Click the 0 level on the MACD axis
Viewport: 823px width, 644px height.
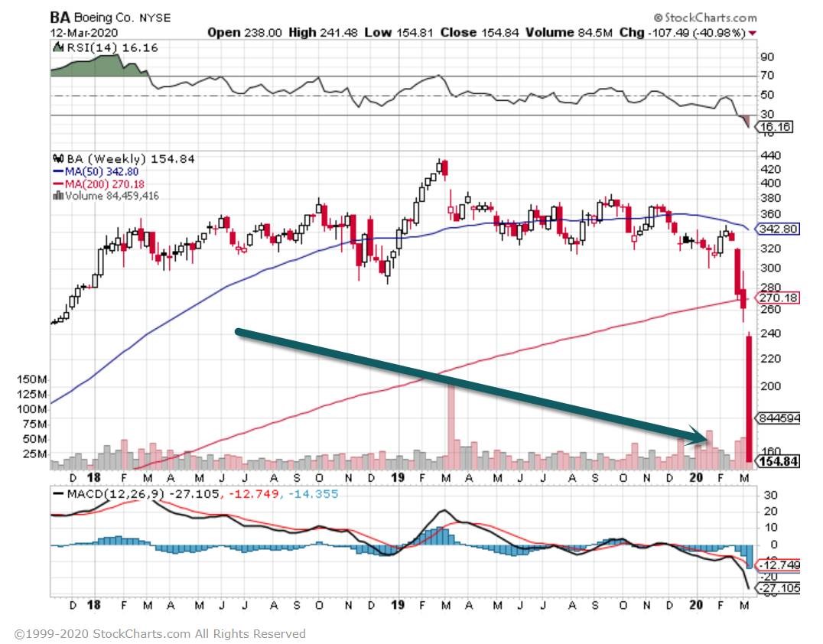773,545
